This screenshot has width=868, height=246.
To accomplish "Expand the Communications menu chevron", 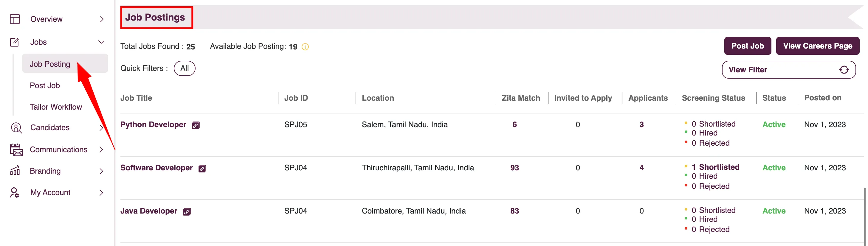I will (x=101, y=150).
